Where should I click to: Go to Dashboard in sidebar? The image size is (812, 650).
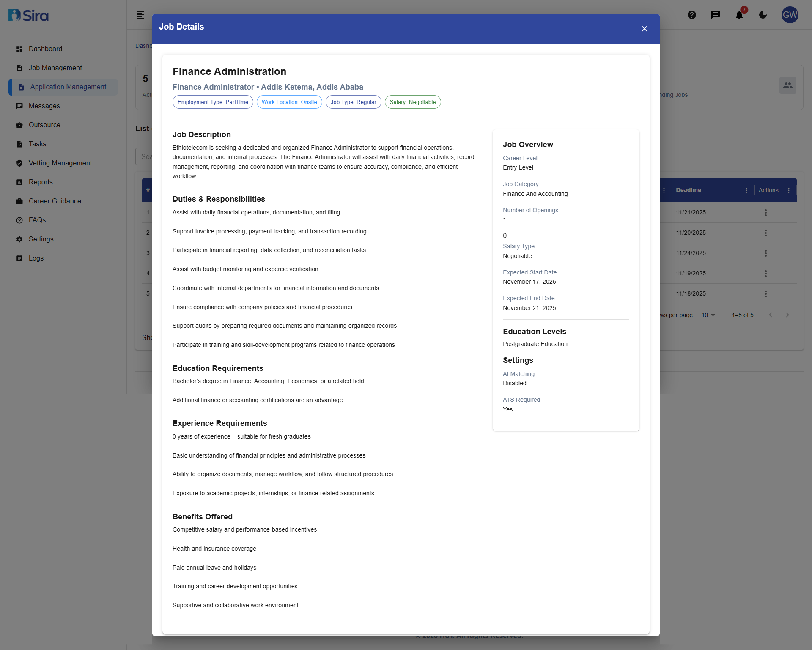pyautogui.click(x=45, y=49)
